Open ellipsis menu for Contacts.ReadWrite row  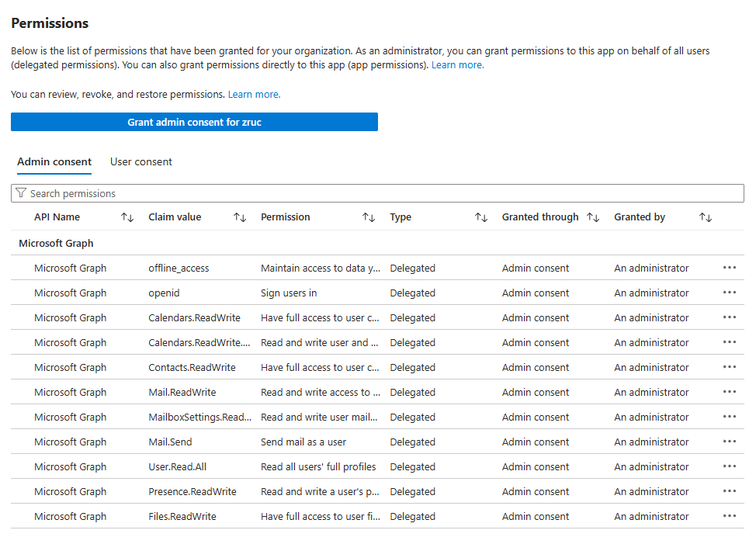pos(729,367)
